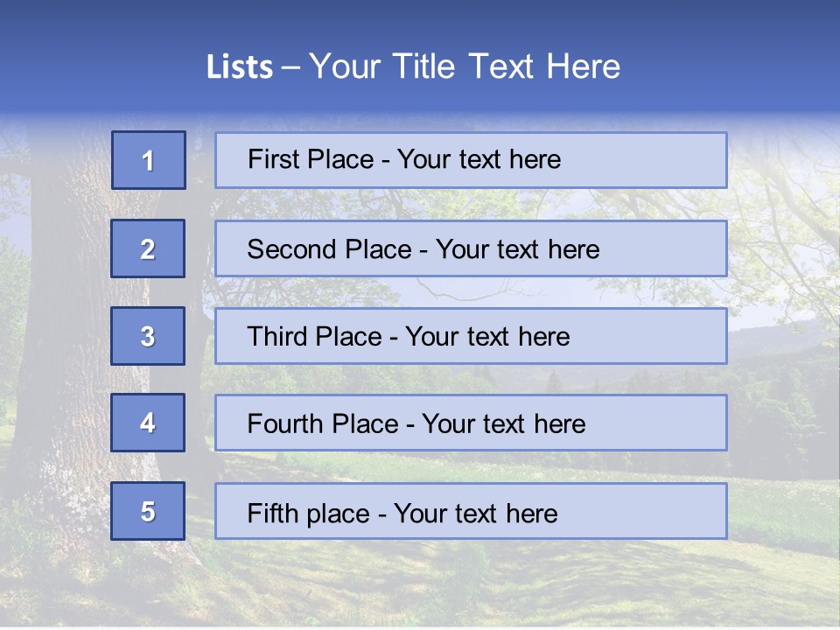The image size is (840, 630).
Task: Select the number 2 box
Action: [x=148, y=248]
